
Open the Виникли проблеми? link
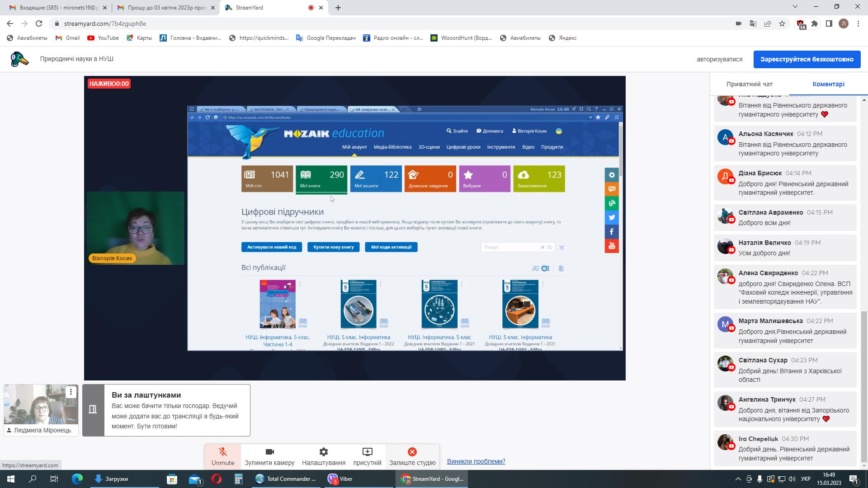click(x=476, y=461)
